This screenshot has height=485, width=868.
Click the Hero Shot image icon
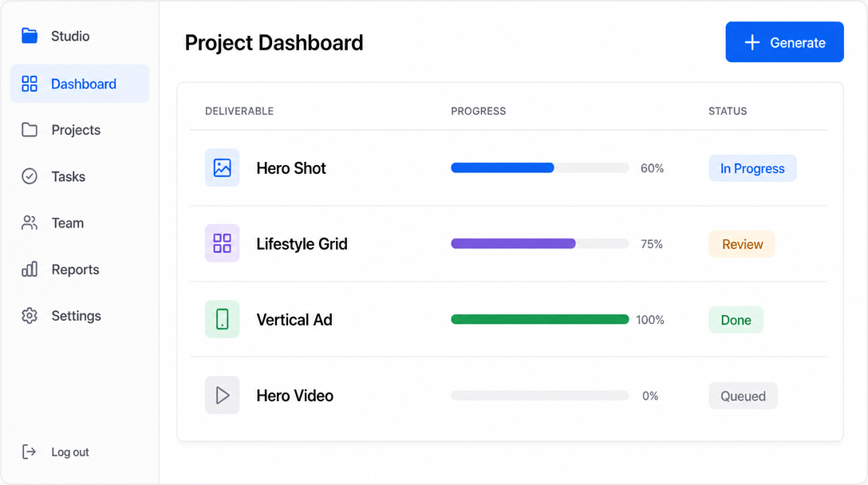tap(222, 168)
